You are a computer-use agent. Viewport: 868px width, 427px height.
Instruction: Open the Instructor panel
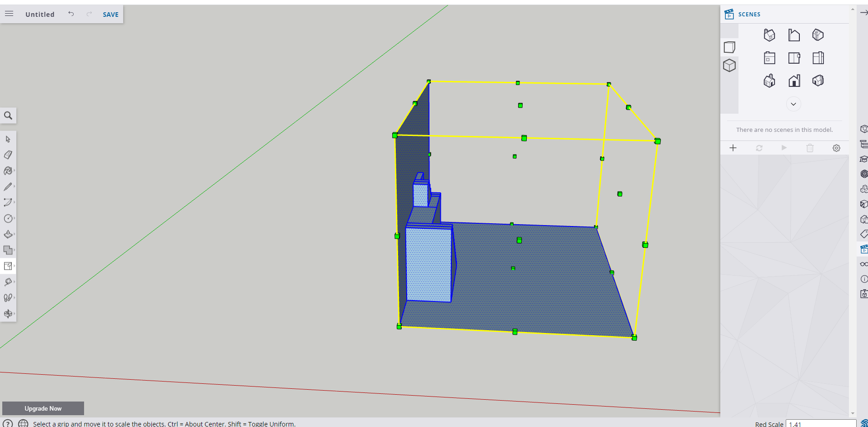(863, 159)
